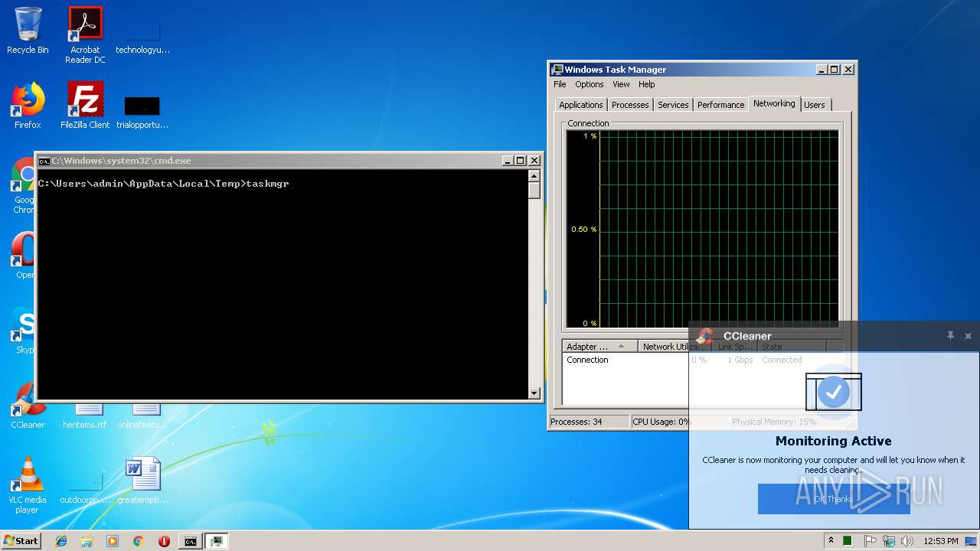Launch FileZilla Client shortcut

(x=85, y=106)
